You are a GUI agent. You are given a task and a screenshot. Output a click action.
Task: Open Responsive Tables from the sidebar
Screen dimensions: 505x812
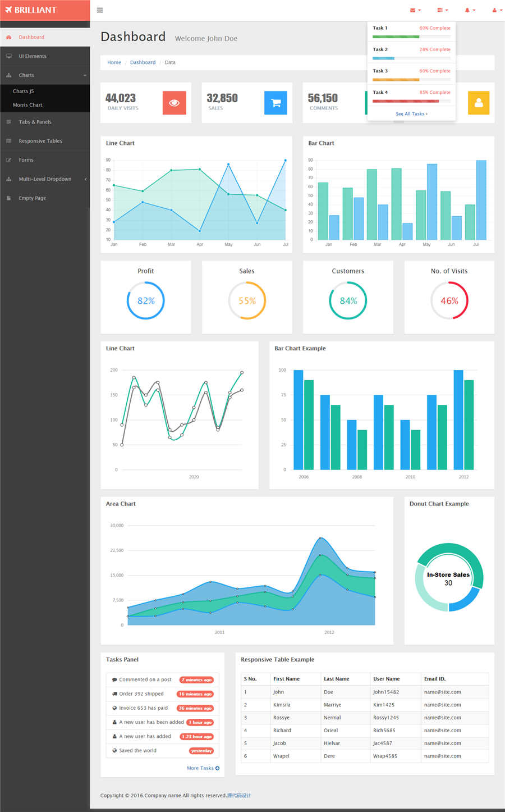(40, 141)
